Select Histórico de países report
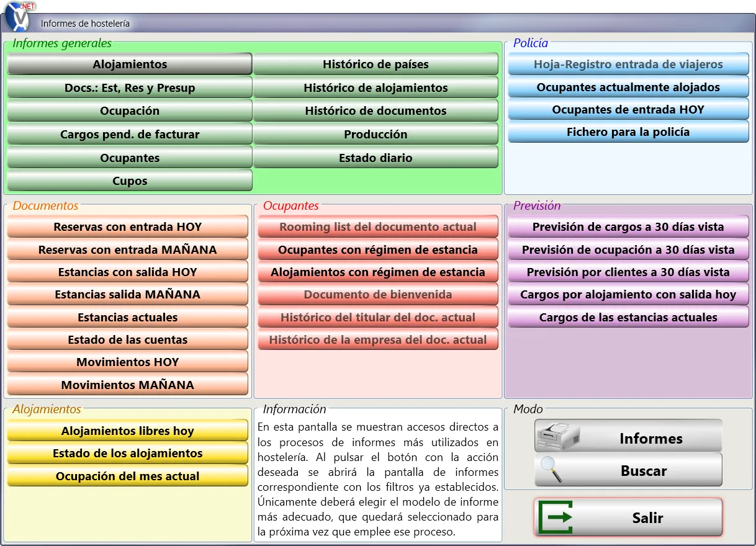The width and height of the screenshot is (756, 546). point(376,65)
